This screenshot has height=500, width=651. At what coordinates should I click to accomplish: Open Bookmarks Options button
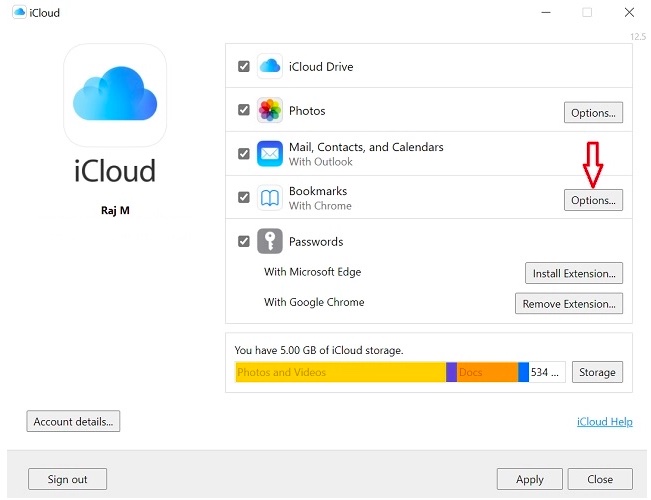[x=593, y=200]
